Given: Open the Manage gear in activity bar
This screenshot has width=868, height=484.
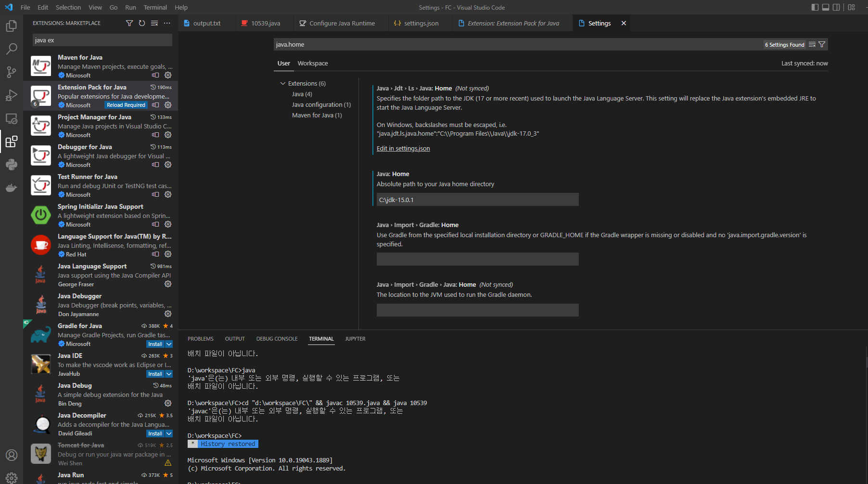Looking at the screenshot, I should [11, 478].
